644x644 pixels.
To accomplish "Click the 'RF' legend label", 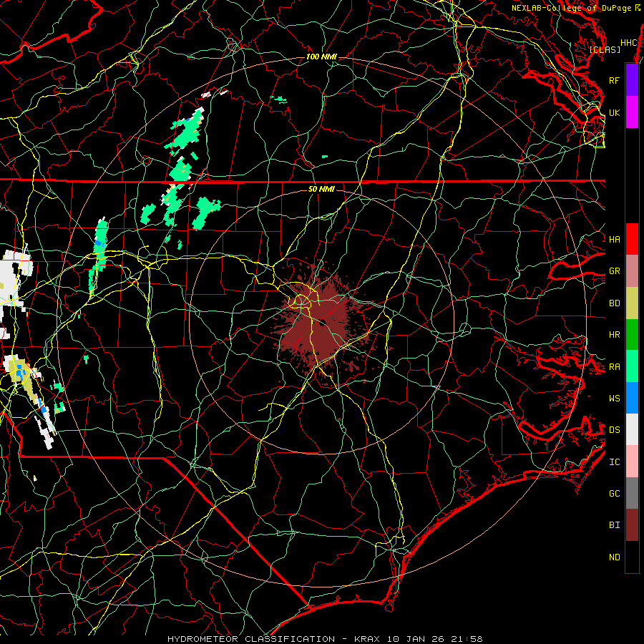I will click(x=614, y=80).
